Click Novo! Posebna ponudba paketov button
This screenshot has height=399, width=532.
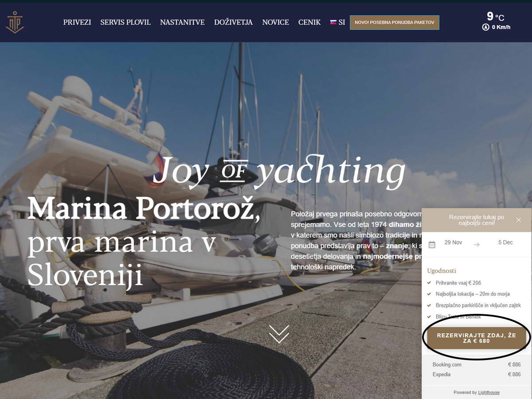pyautogui.click(x=395, y=23)
